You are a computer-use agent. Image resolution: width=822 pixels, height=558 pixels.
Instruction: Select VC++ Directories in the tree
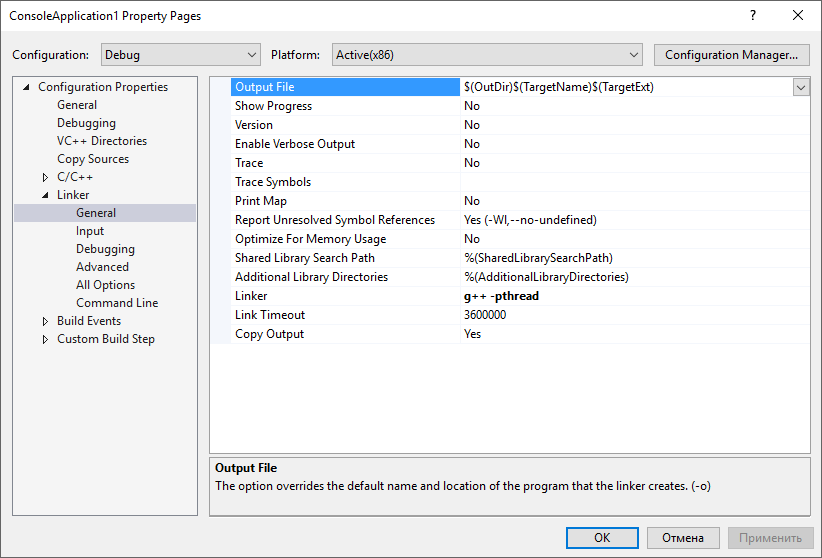click(102, 141)
